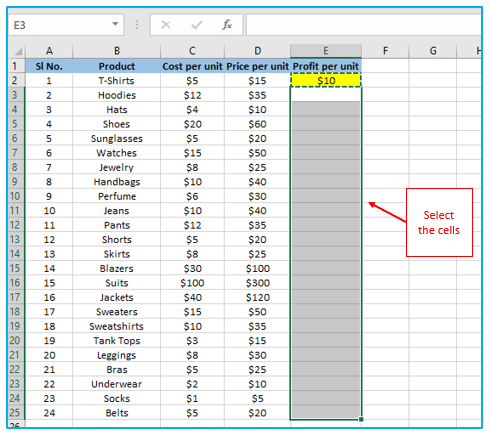Click the 'Jackets' cell

[x=117, y=297]
